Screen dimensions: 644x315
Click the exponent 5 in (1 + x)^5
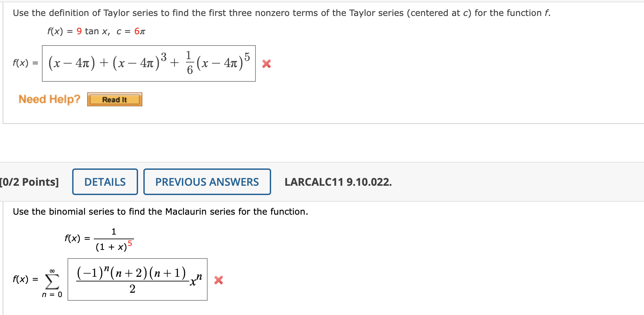130,244
